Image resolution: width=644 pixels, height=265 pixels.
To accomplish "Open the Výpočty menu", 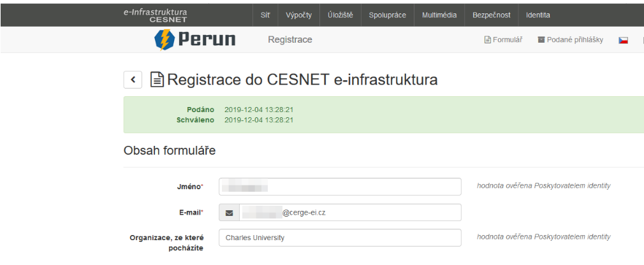I will click(x=299, y=15).
